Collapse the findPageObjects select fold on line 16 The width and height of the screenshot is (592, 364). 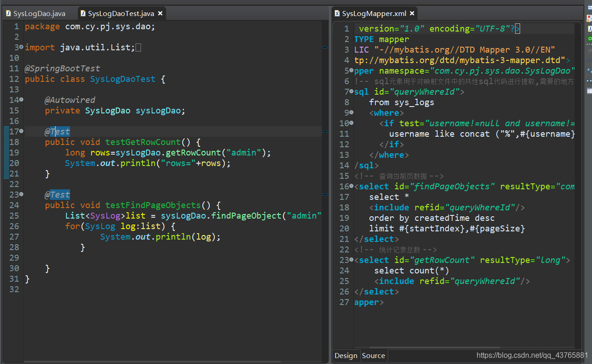[352, 186]
